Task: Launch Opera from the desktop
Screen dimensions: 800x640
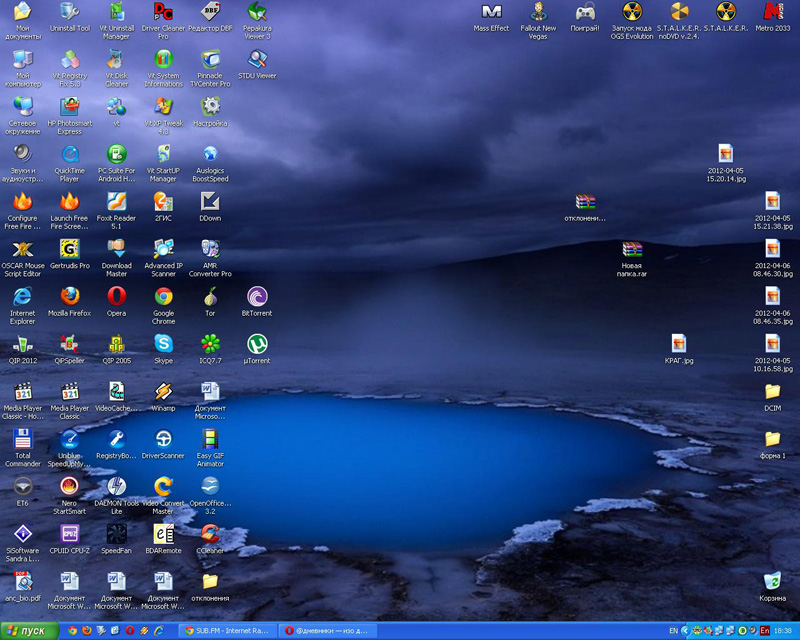Action: 117,302
